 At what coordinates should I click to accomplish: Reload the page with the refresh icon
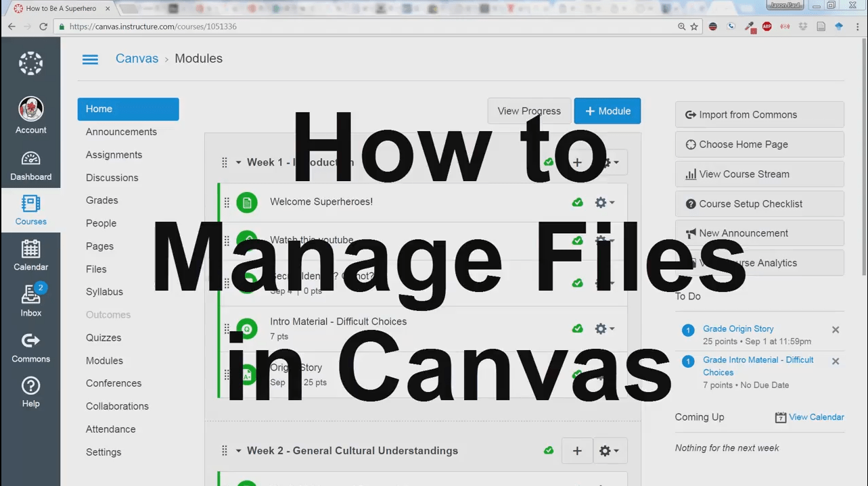coord(43,26)
